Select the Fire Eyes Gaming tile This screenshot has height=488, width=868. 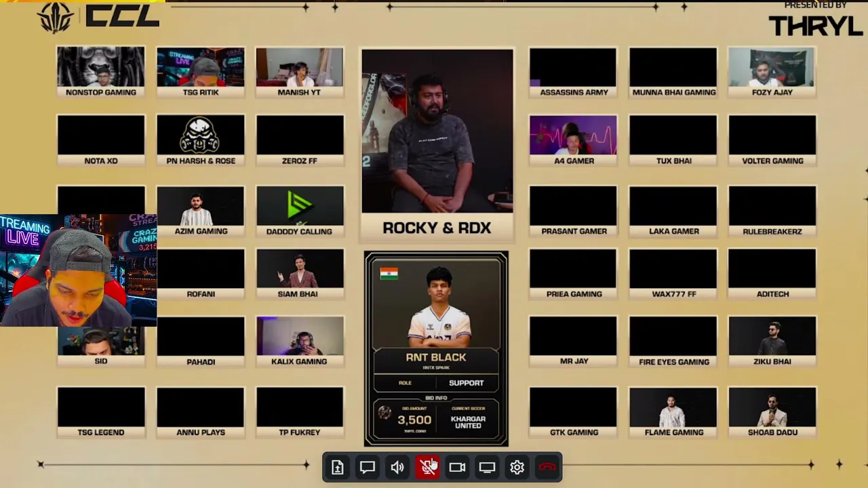tap(673, 342)
